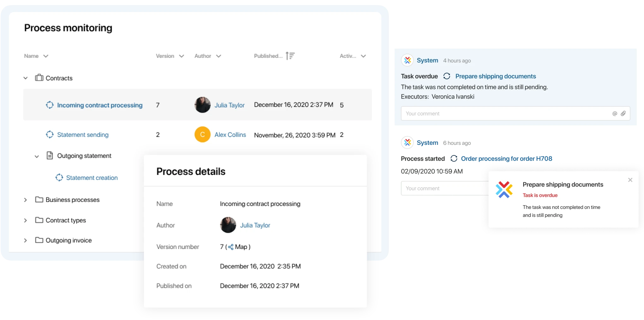Click process icon beside Statement sending
Screen dimensions: 644x320
(x=50, y=135)
